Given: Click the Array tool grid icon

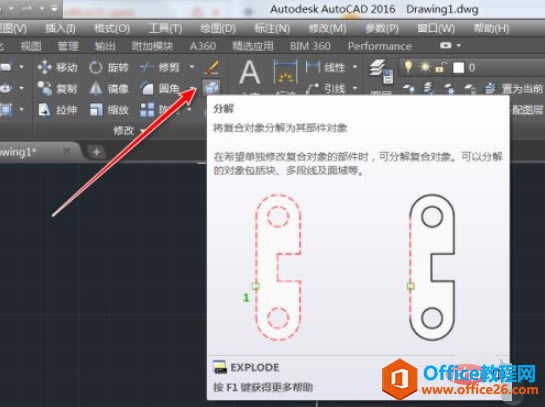Looking at the screenshot, I should [x=147, y=110].
